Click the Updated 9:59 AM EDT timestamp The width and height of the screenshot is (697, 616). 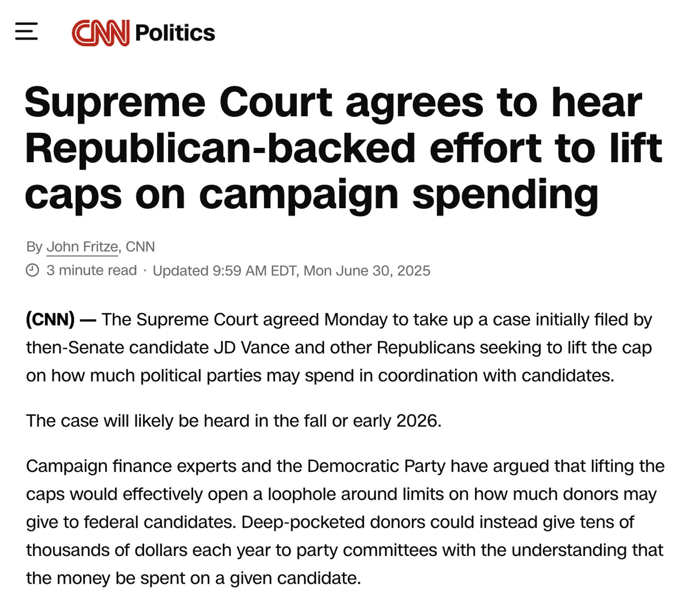click(291, 271)
